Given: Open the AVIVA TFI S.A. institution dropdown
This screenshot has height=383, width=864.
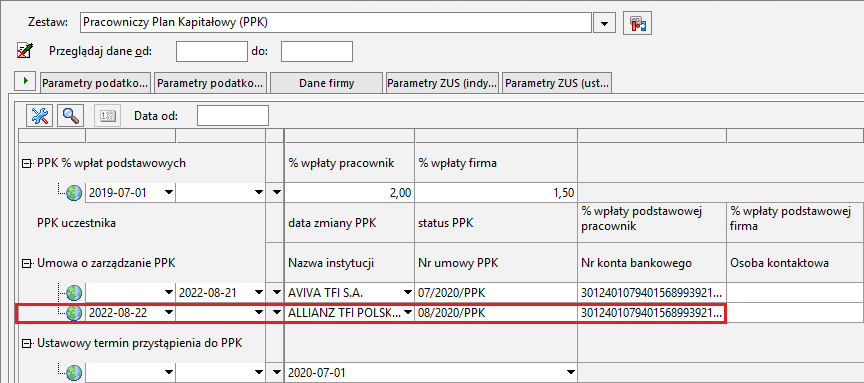Looking at the screenshot, I should point(408,292).
